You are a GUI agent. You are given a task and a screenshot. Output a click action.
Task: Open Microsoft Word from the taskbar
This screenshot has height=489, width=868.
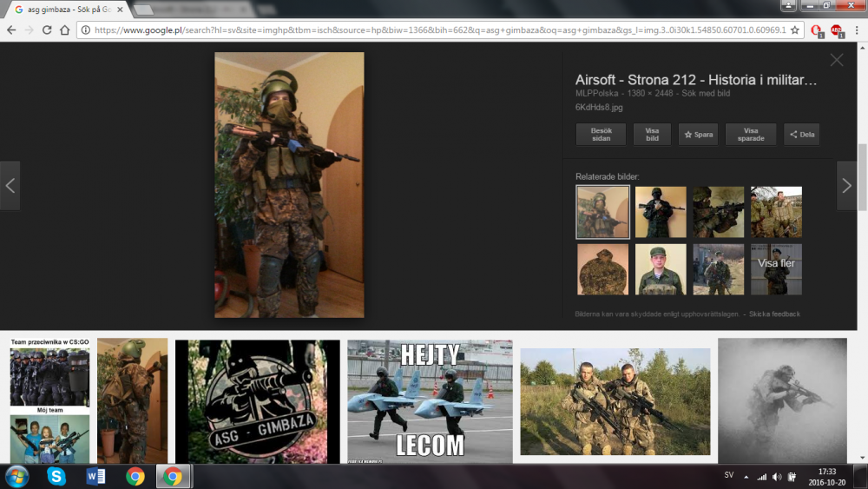tap(95, 476)
